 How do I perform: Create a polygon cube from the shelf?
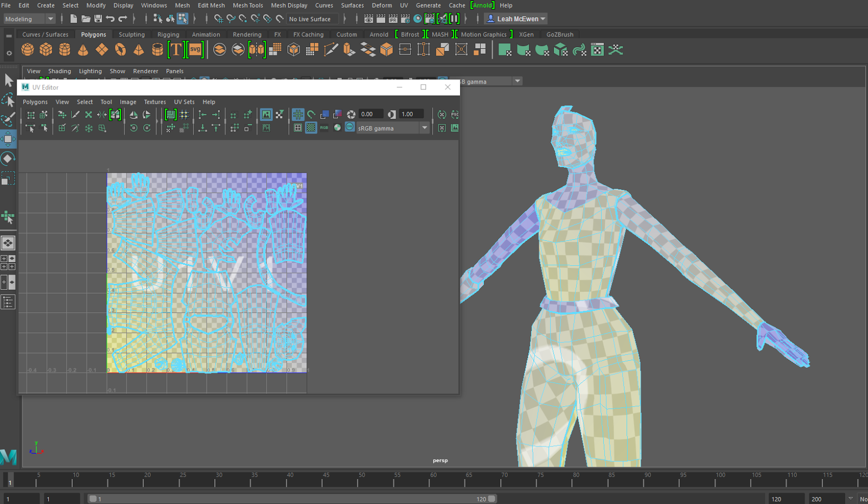coord(46,49)
